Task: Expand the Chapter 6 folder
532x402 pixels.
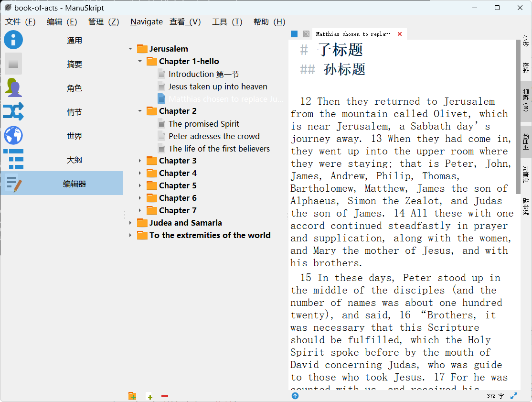Action: tap(140, 198)
